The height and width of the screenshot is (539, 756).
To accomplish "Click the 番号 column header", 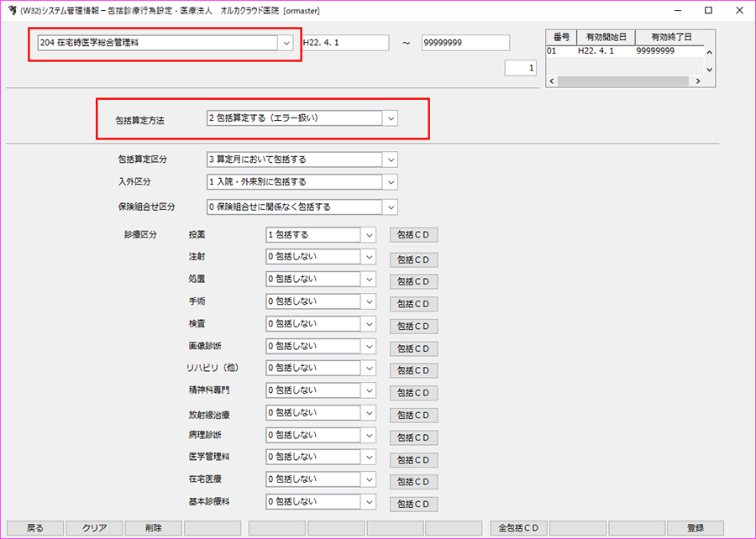I will pos(561,37).
